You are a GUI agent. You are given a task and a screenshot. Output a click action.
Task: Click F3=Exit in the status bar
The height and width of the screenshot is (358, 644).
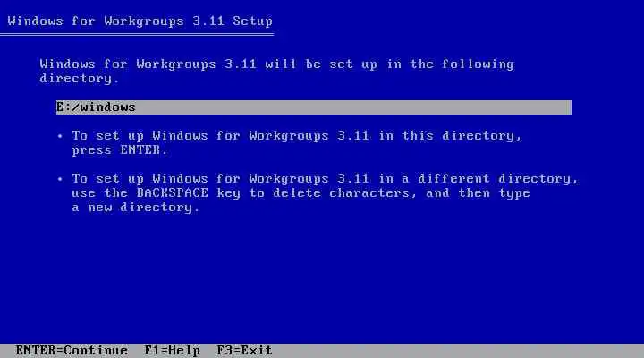point(244,351)
